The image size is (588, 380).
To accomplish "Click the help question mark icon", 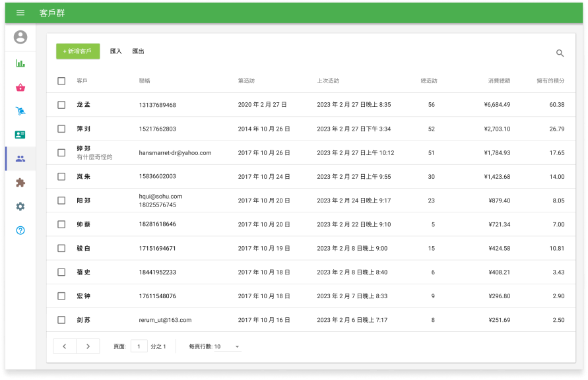I will pos(20,230).
